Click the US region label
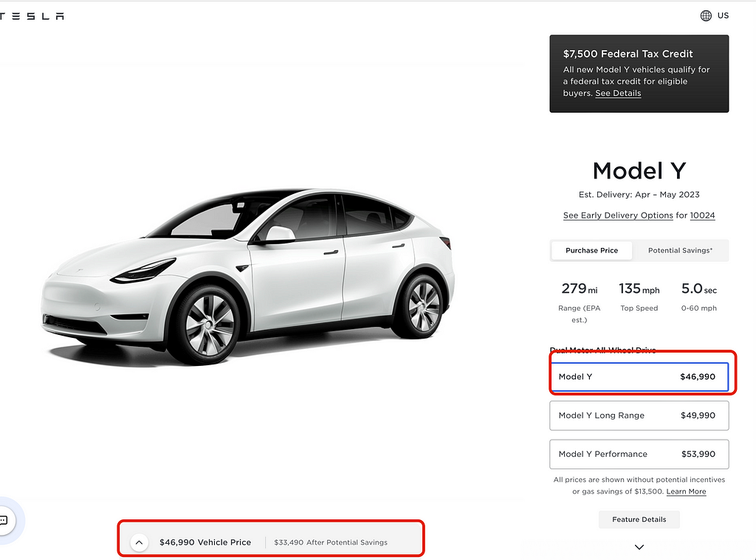 (723, 15)
